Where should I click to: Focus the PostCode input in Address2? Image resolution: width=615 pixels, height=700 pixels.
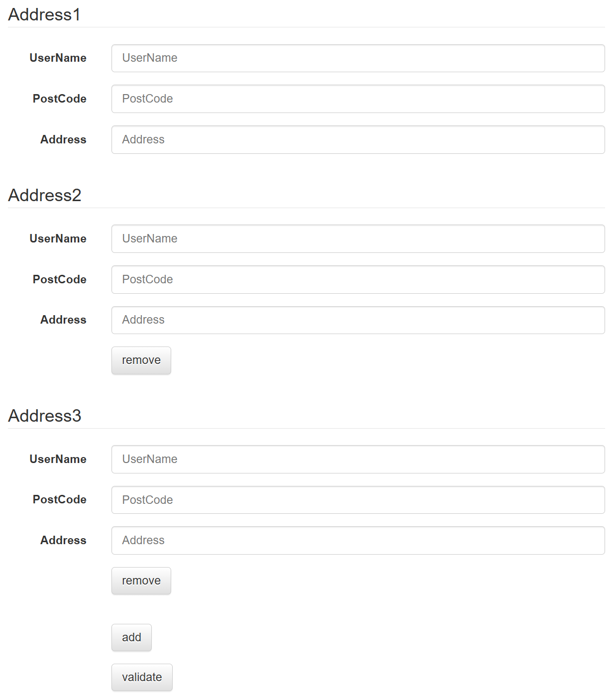pyautogui.click(x=358, y=280)
